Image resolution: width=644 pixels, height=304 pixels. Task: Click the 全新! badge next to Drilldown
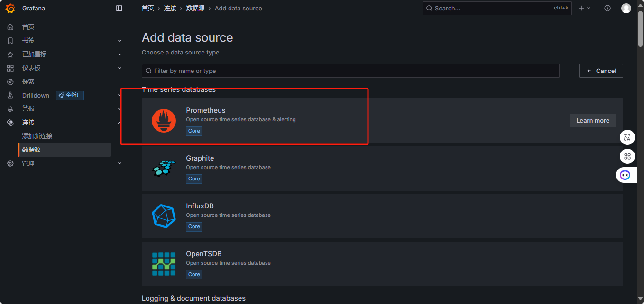pos(70,95)
